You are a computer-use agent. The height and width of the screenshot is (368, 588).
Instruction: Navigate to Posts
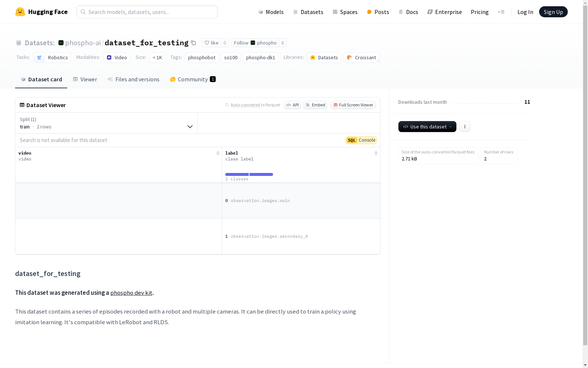point(378,12)
